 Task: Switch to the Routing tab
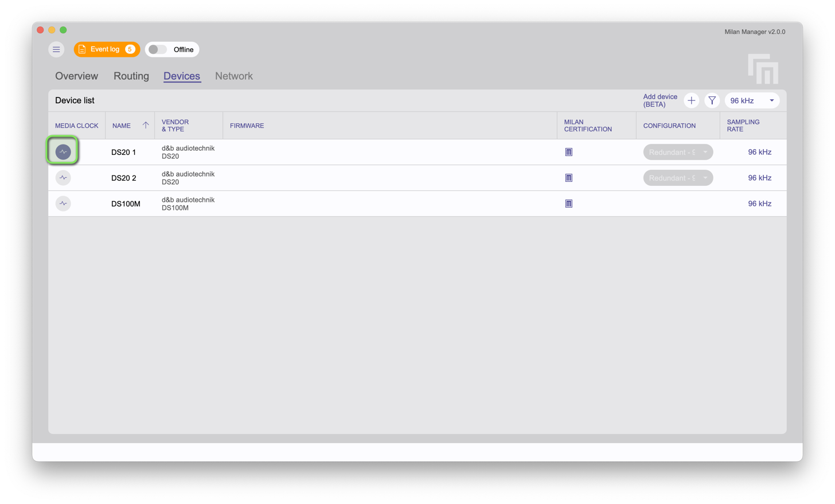tap(131, 76)
